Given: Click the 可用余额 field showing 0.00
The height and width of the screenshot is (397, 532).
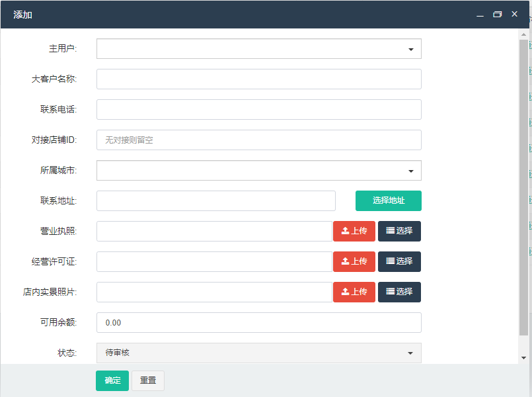Looking at the screenshot, I should [259, 323].
